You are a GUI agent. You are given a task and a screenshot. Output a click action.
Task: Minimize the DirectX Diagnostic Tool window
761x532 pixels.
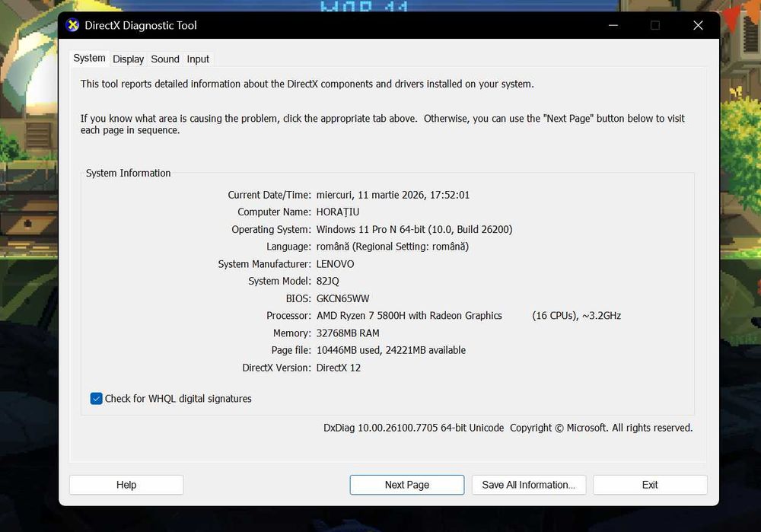613,25
